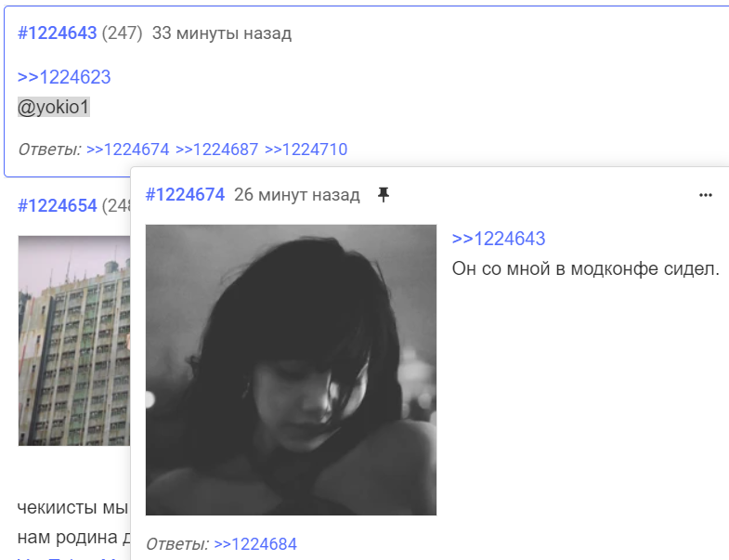Screen dimensions: 729x560
Task: Open reply link >>1224710
Action: [306, 150]
